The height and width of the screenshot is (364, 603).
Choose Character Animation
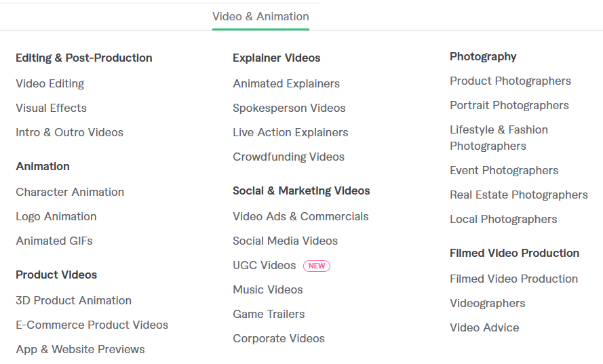pos(70,192)
